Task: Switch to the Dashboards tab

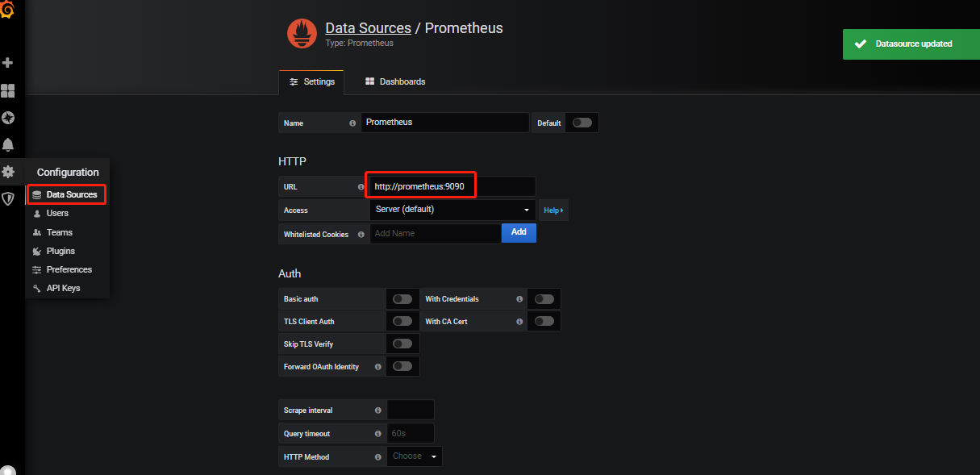Action: click(x=395, y=82)
